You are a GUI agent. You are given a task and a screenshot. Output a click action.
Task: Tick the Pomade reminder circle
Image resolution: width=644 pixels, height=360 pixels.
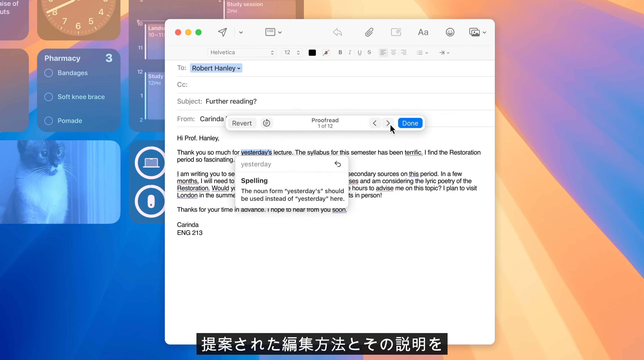click(x=49, y=121)
